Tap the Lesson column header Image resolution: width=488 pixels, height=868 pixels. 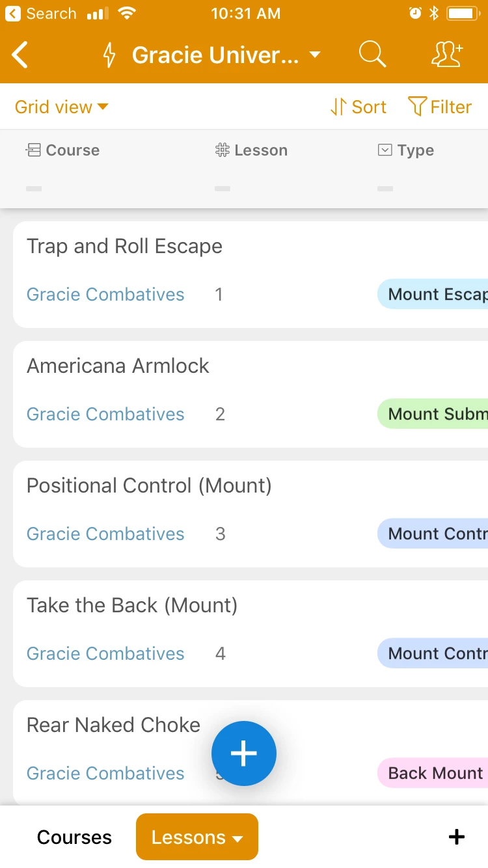click(251, 150)
